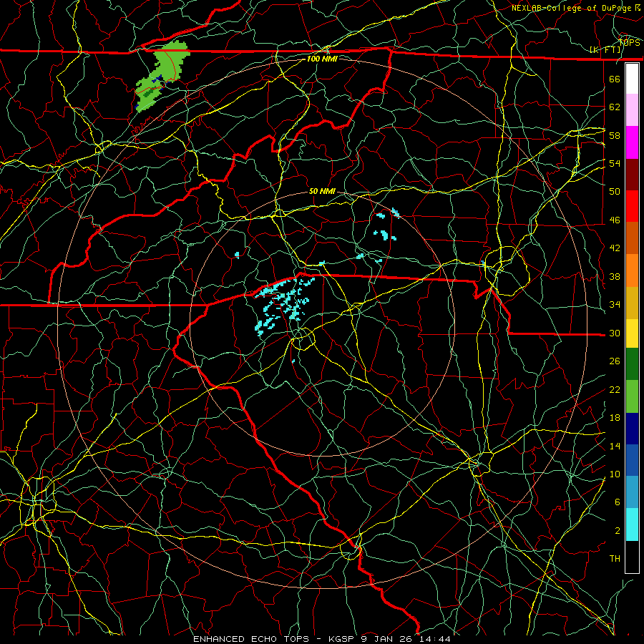This screenshot has width=644, height=644.
Task: Click the large green echo top blob
Action: (162, 76)
